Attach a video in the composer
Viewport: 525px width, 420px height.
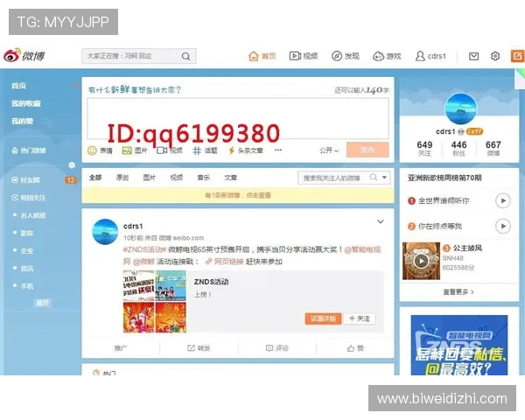(x=170, y=150)
